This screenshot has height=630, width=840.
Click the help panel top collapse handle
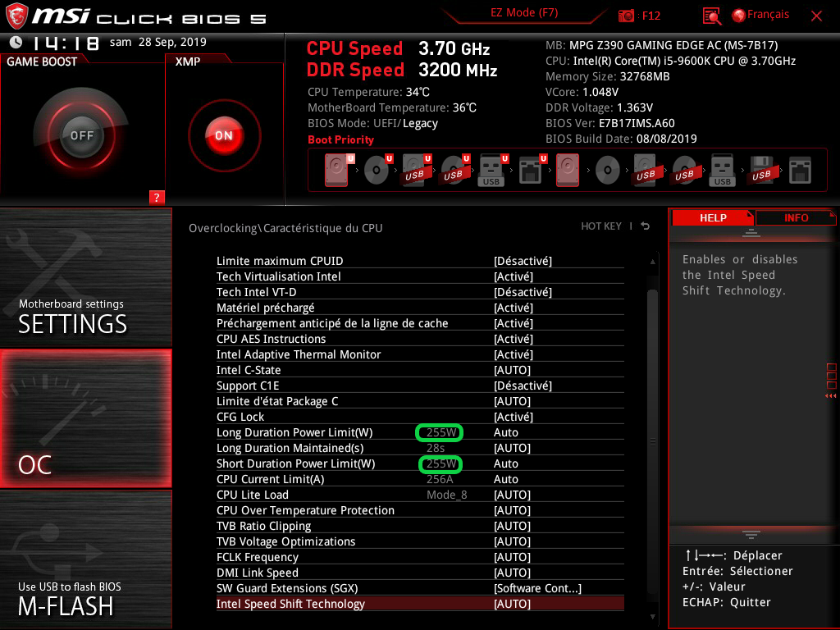coord(751,232)
